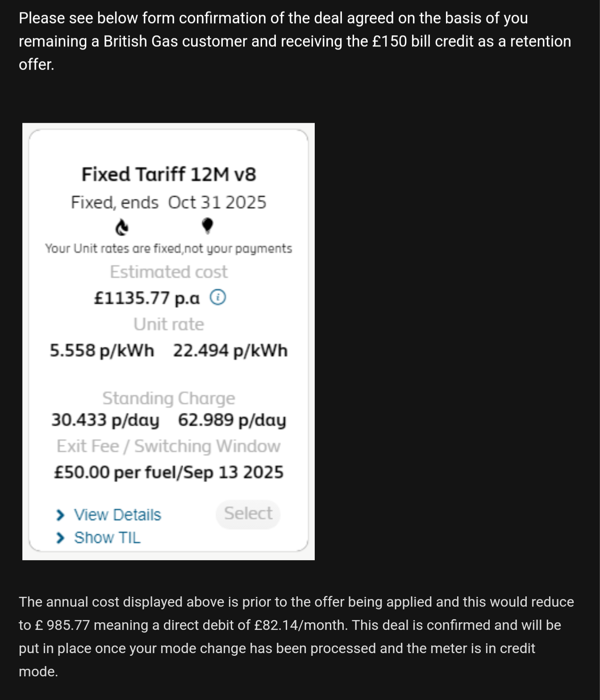Click the 30.433 p/day standing charge
The width and height of the screenshot is (600, 700).
(105, 420)
